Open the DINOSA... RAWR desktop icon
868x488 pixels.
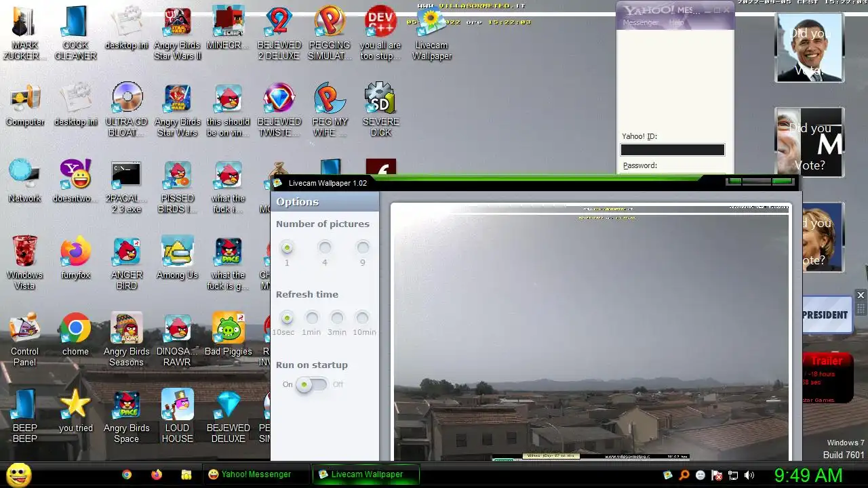(x=177, y=339)
